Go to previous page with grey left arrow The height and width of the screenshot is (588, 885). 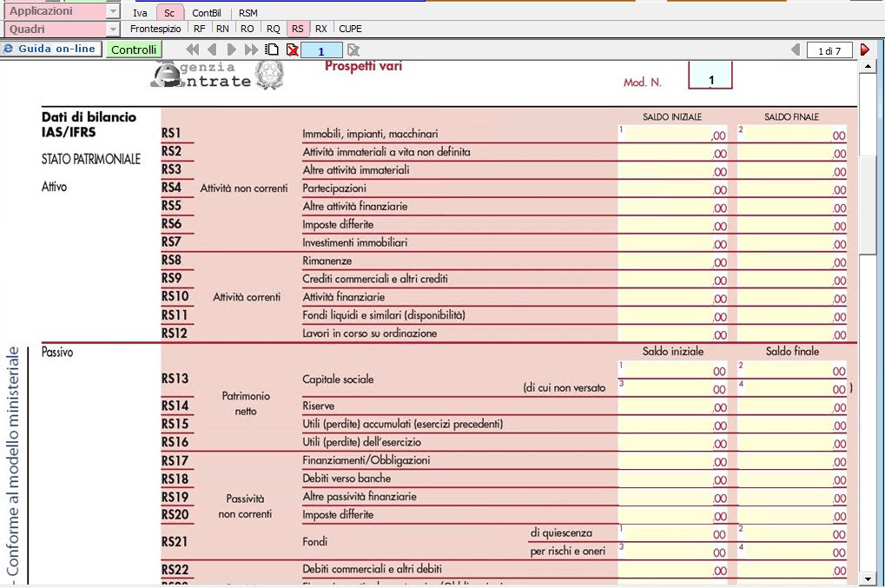tap(796, 50)
